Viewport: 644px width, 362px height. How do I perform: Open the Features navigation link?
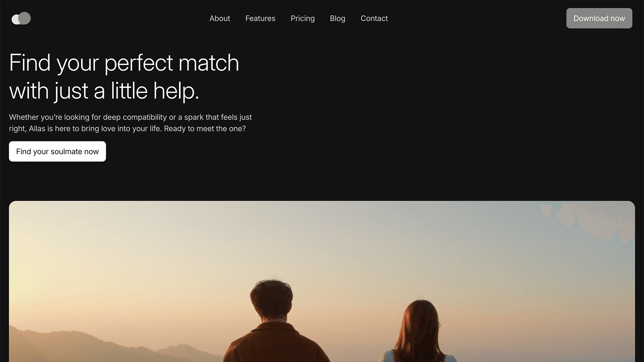(261, 18)
